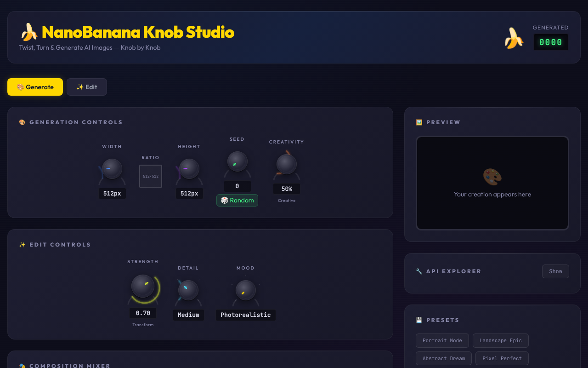Image resolution: width=588 pixels, height=368 pixels.
Task: Click the palette icon beside Generation Controls
Action: click(22, 122)
